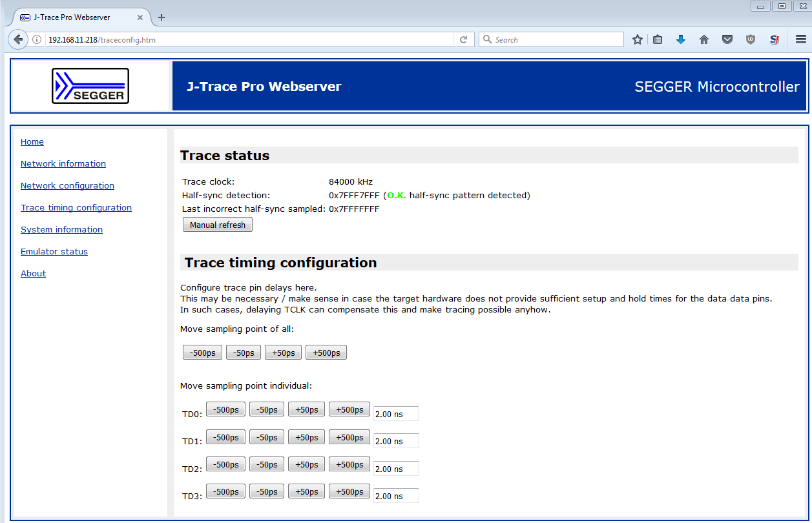The image size is (812, 523).
Task: Decrease TD2 delay by 50ps
Action: tap(267, 464)
